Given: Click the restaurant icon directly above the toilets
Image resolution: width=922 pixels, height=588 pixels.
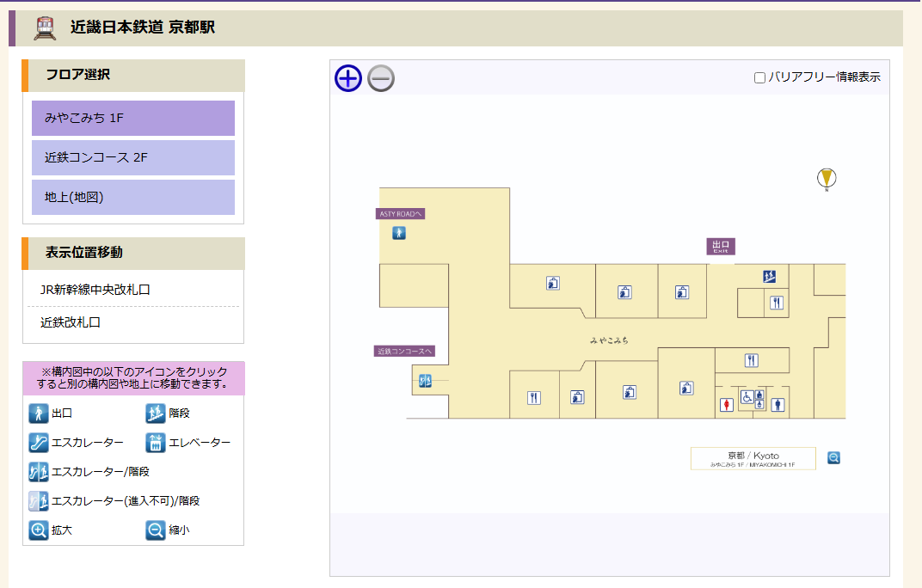Looking at the screenshot, I should click(x=752, y=360).
